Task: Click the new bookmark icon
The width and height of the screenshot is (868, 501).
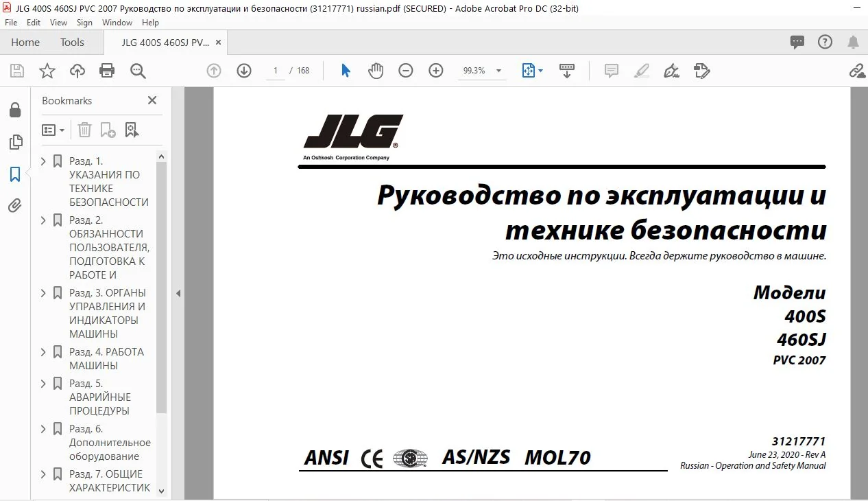Action: pos(108,130)
